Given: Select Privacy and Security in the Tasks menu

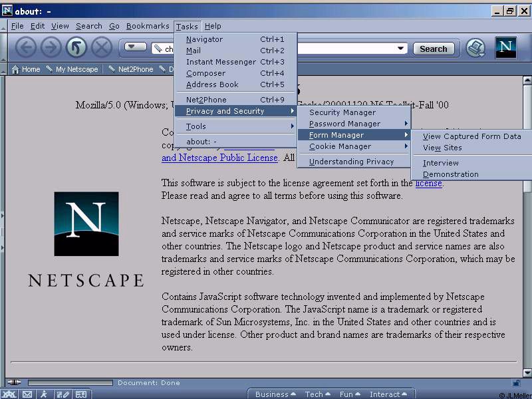Looking at the screenshot, I should (235, 111).
